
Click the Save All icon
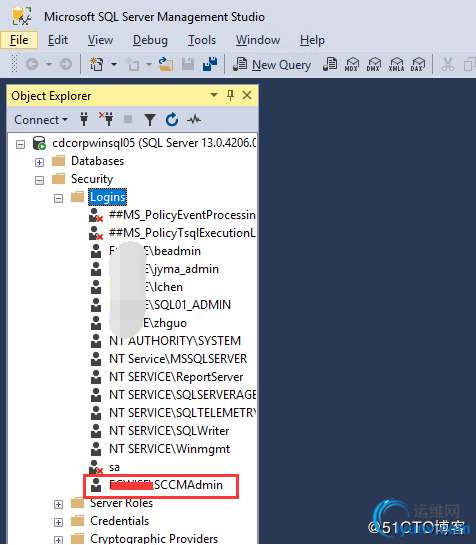(210, 64)
